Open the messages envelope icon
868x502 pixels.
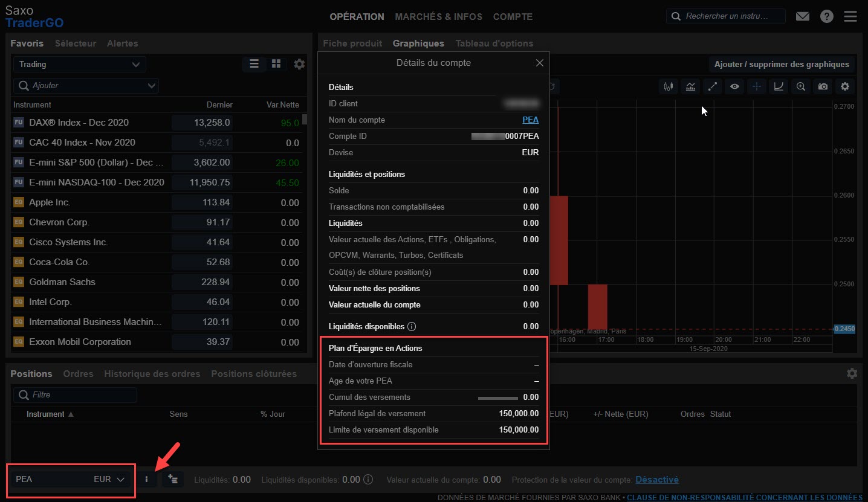(x=803, y=16)
